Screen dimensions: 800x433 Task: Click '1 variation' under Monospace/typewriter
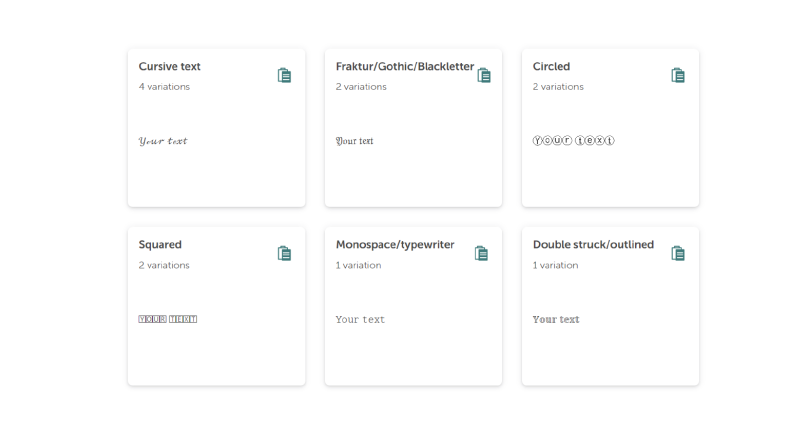(x=358, y=265)
